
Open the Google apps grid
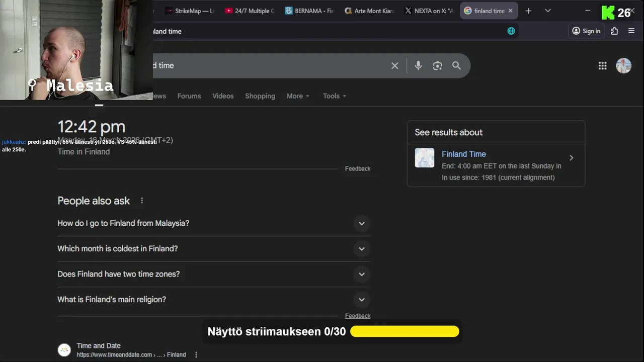coord(602,65)
